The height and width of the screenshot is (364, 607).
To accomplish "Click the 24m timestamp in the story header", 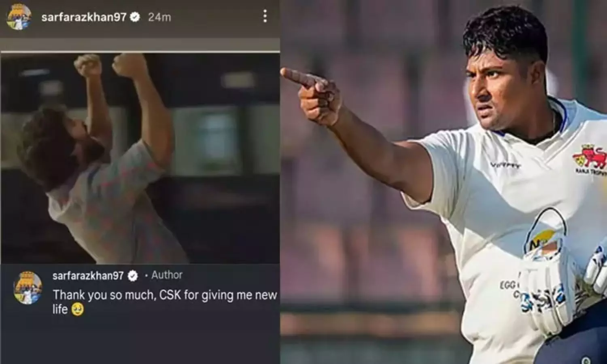I will pos(159,17).
